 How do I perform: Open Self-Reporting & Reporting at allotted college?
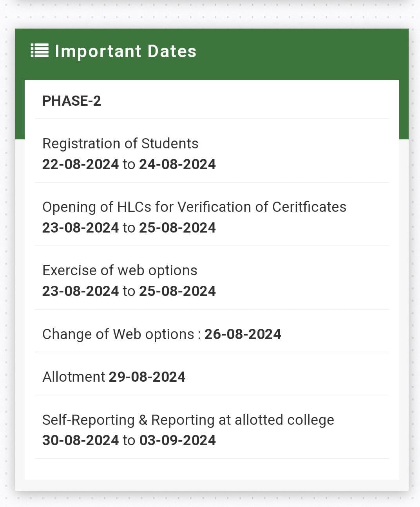coord(188,420)
